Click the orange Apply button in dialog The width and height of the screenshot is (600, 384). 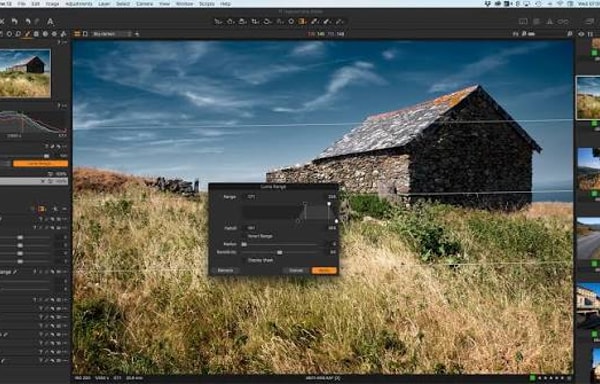coord(324,270)
